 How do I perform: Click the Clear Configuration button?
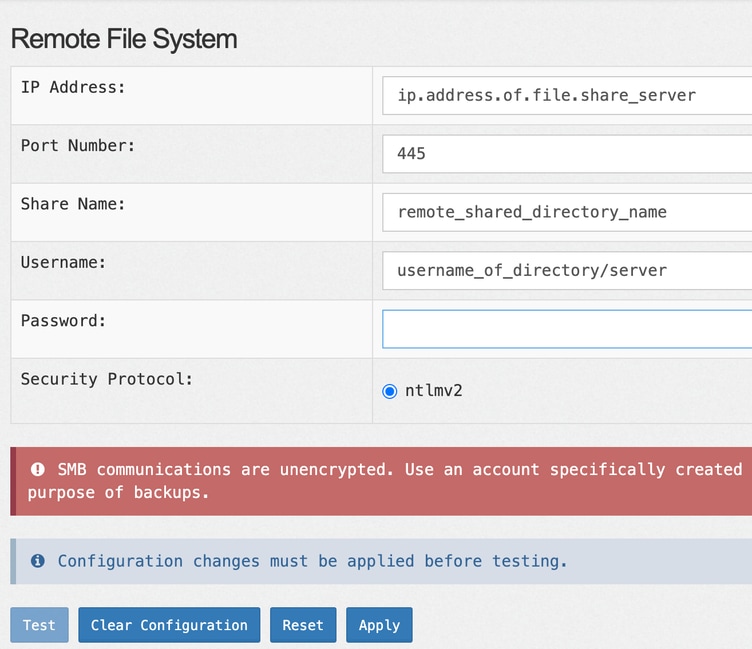pyautogui.click(x=169, y=625)
